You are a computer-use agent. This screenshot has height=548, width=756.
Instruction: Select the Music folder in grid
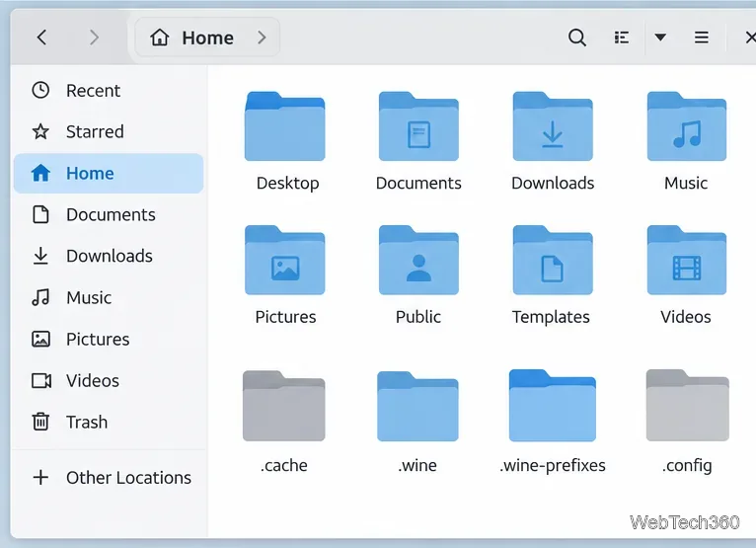[x=686, y=141]
